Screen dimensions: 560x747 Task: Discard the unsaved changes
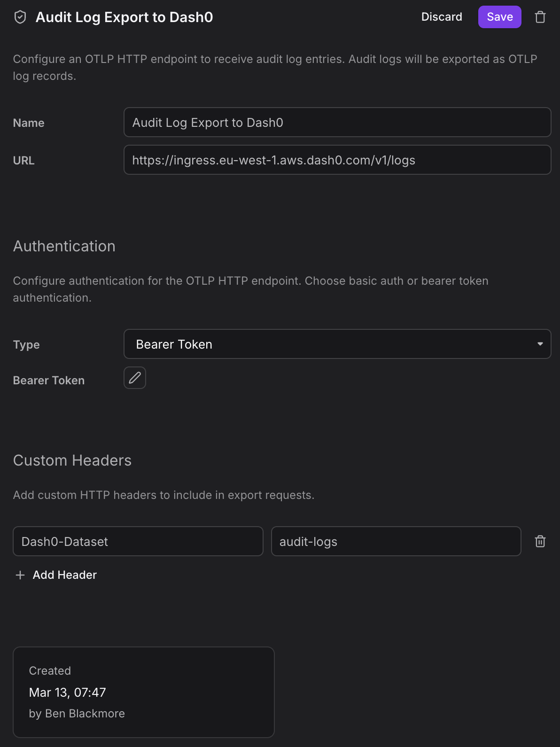point(442,17)
